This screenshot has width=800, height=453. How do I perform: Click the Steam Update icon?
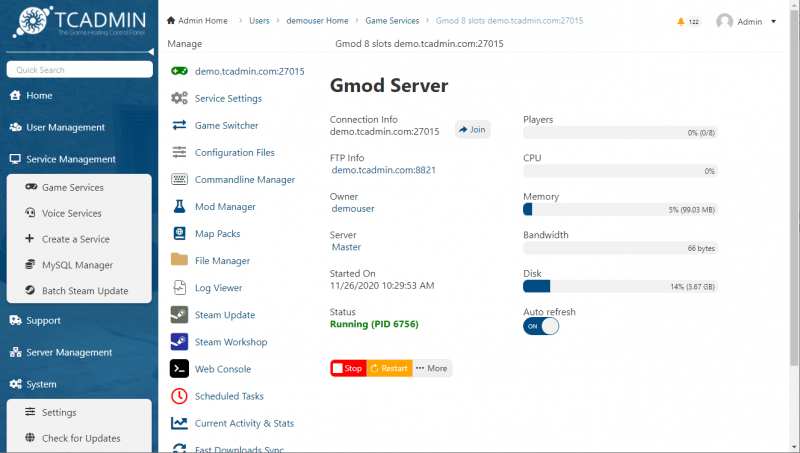click(x=179, y=315)
